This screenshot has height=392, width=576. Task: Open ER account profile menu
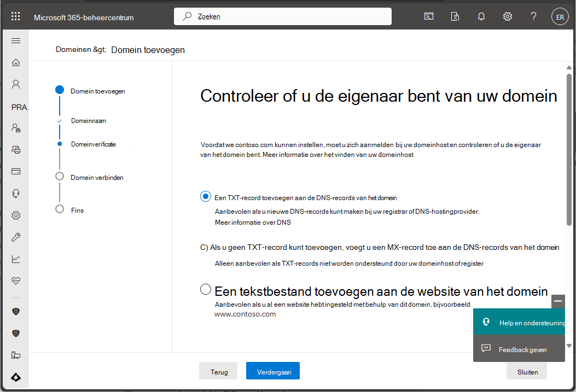[x=560, y=17]
